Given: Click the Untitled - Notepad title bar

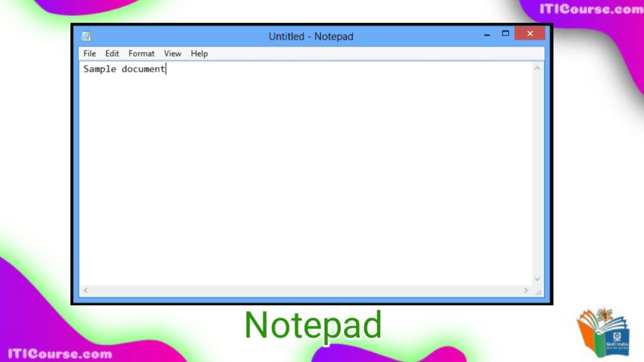Looking at the screenshot, I should tap(311, 36).
